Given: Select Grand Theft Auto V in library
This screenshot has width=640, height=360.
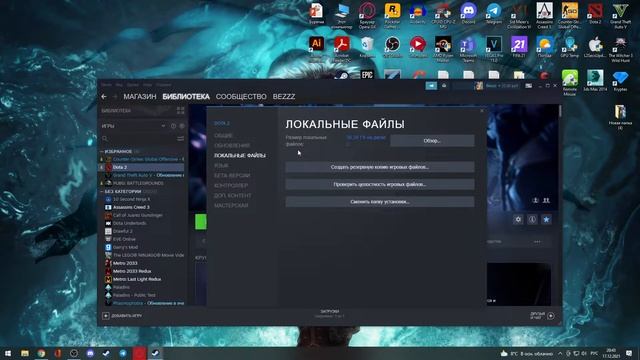Looking at the screenshot, I should pyautogui.click(x=142, y=175).
